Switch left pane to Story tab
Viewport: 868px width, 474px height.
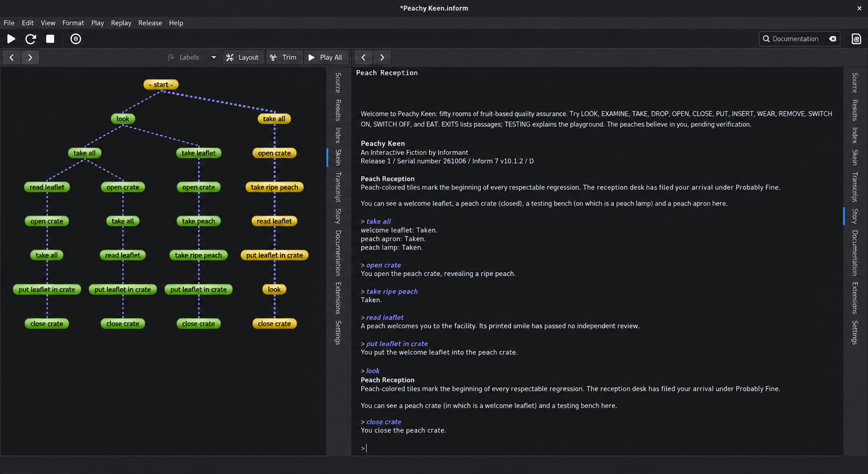338,216
